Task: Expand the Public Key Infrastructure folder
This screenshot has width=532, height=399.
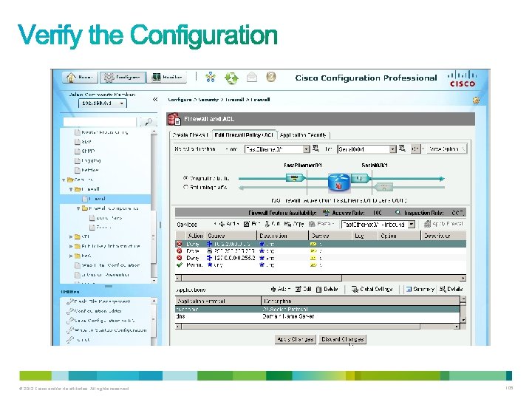Action: click(71, 246)
